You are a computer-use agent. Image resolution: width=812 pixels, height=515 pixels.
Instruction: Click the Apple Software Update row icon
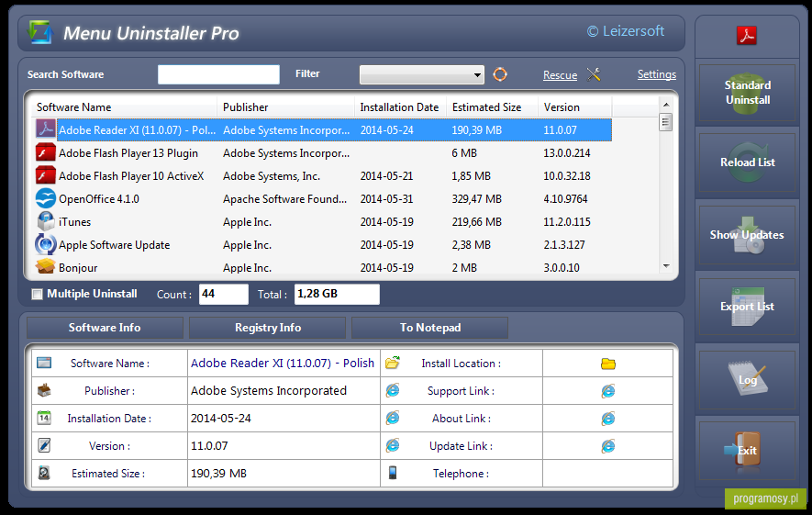coord(46,244)
